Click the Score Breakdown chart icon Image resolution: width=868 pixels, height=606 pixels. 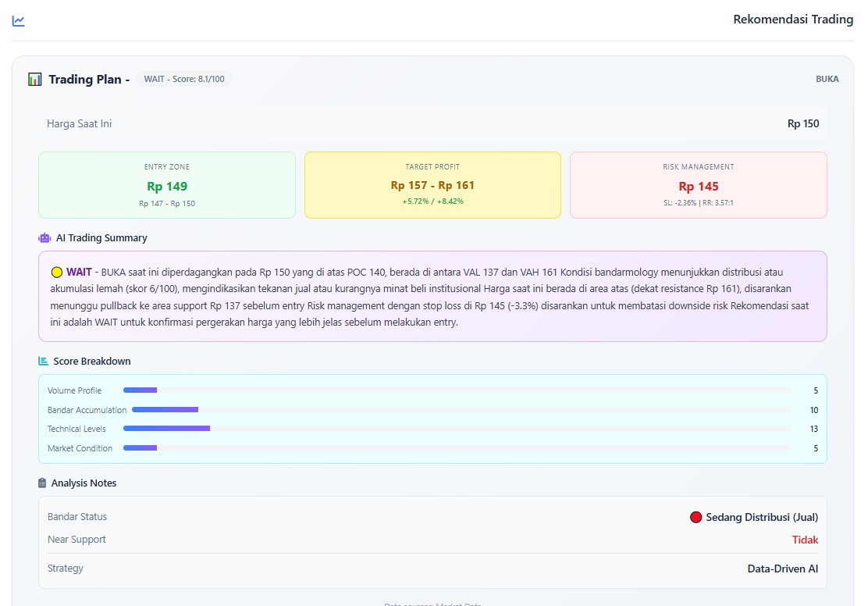click(x=44, y=361)
